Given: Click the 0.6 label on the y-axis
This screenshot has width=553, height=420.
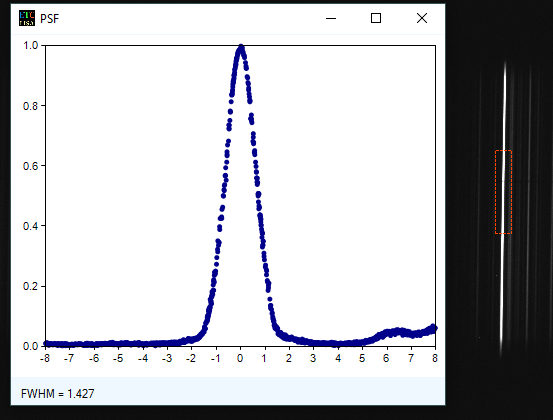Looking at the screenshot, I should coord(30,166).
